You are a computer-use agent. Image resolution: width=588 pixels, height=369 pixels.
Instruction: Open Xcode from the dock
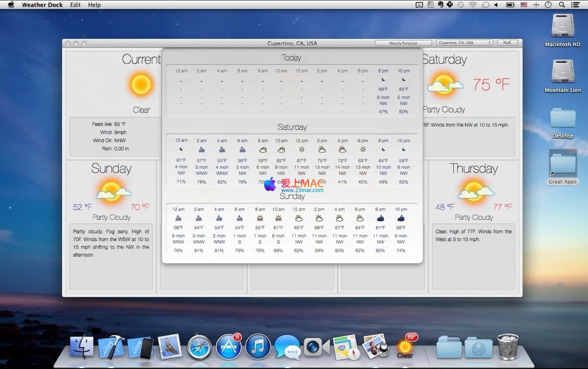pyautogui.click(x=111, y=347)
